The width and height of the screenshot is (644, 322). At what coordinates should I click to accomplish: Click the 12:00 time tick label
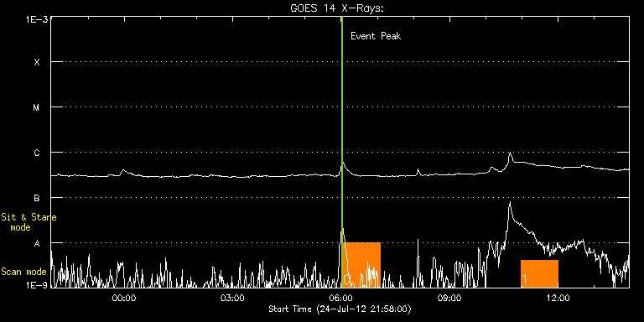pos(558,298)
